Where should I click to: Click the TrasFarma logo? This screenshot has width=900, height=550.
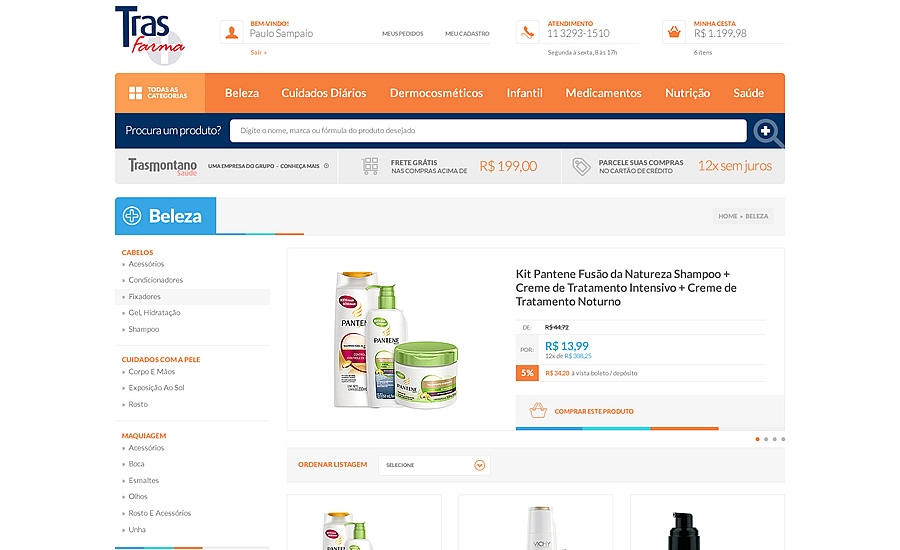[x=150, y=35]
